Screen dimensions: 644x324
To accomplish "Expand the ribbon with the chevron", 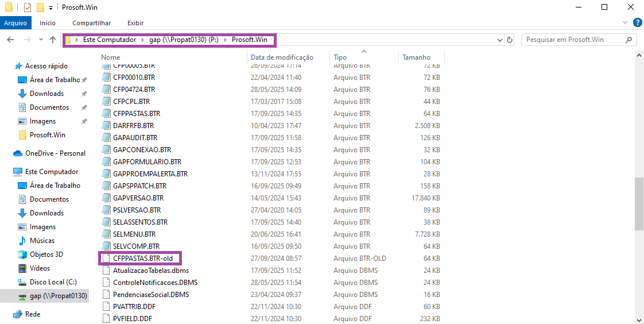I will pyautogui.click(x=625, y=22).
